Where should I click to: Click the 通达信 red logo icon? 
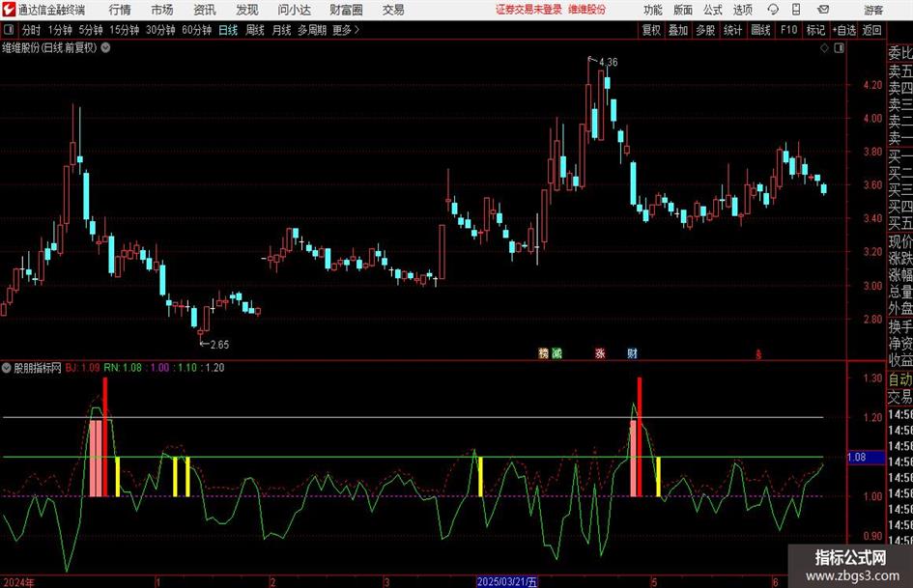pyautogui.click(x=9, y=10)
